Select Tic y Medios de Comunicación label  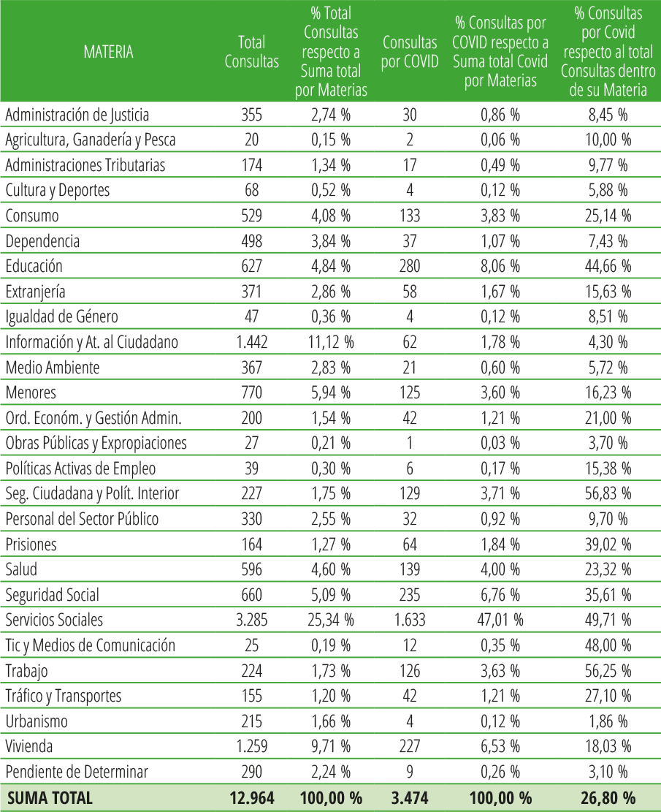click(90, 645)
